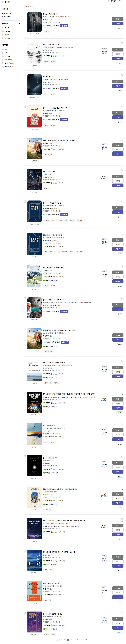Image resolution: width=126 pixels, height=644 pixels.
Task: Collapse the 검색조건 section chevron
Action: 19,23
